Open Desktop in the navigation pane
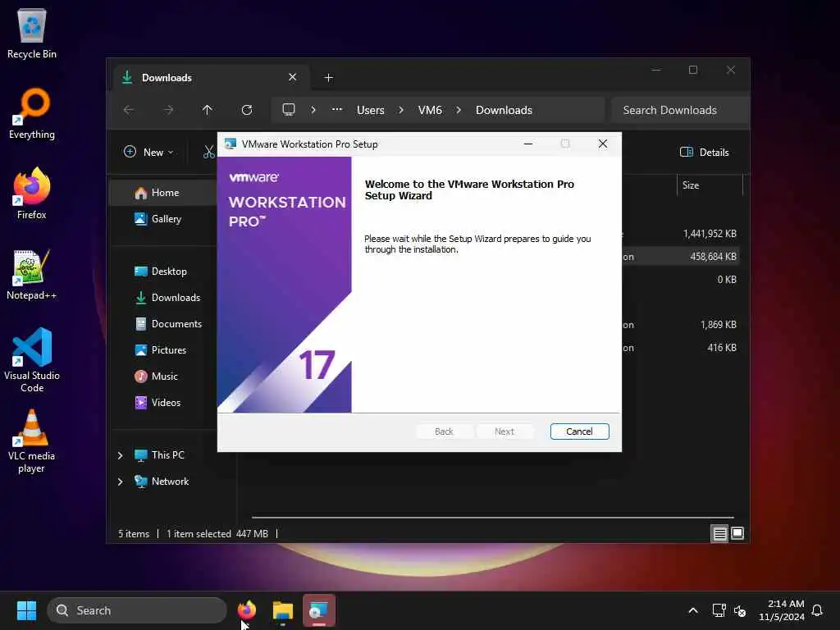This screenshot has width=840, height=630. point(164,271)
